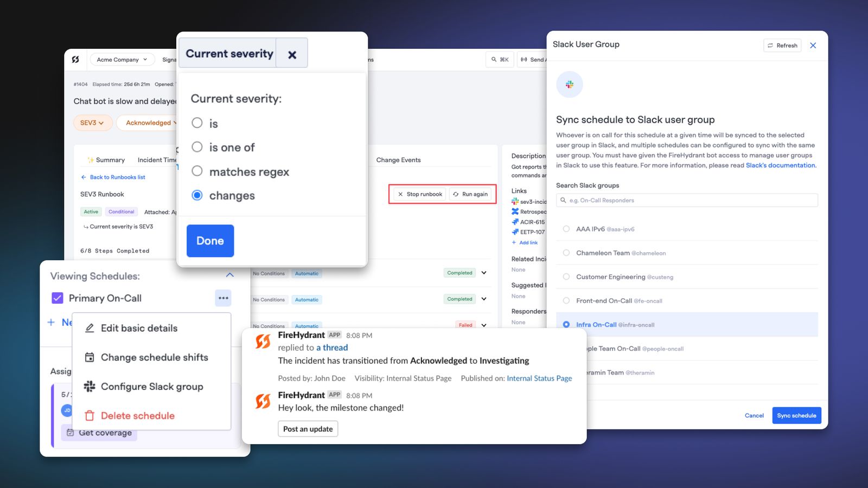Image resolution: width=868 pixels, height=488 pixels.
Task: Go back to Runbooks list
Action: (113, 177)
